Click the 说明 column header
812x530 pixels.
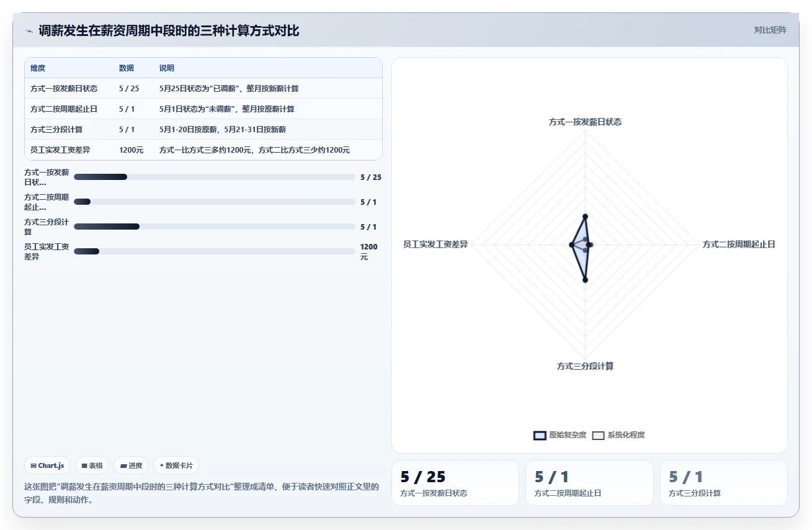pyautogui.click(x=167, y=68)
